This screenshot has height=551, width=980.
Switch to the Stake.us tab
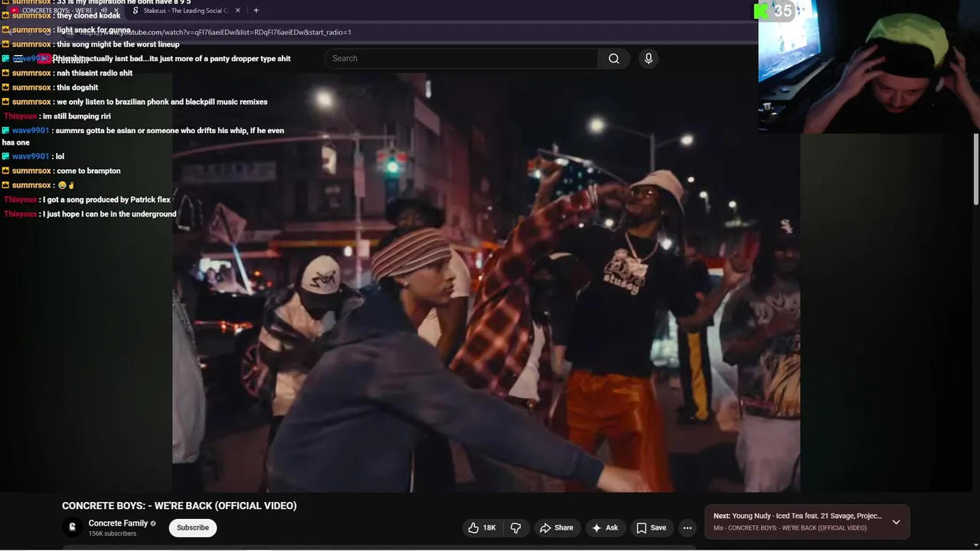pyautogui.click(x=186, y=11)
